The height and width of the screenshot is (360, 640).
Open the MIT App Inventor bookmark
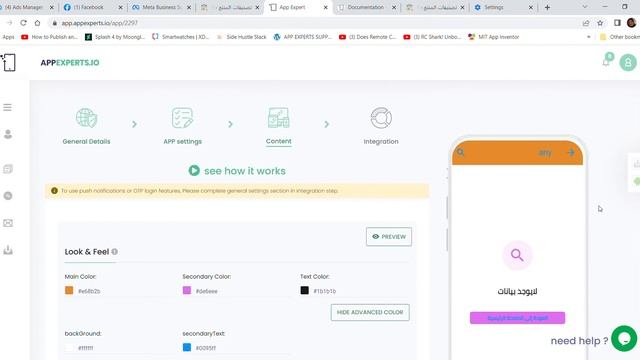point(493,37)
